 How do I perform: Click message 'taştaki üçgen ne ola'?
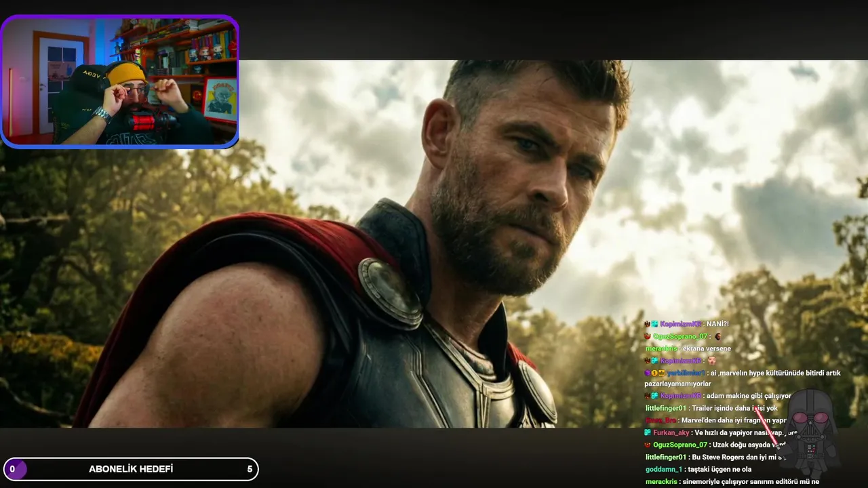[719, 469]
